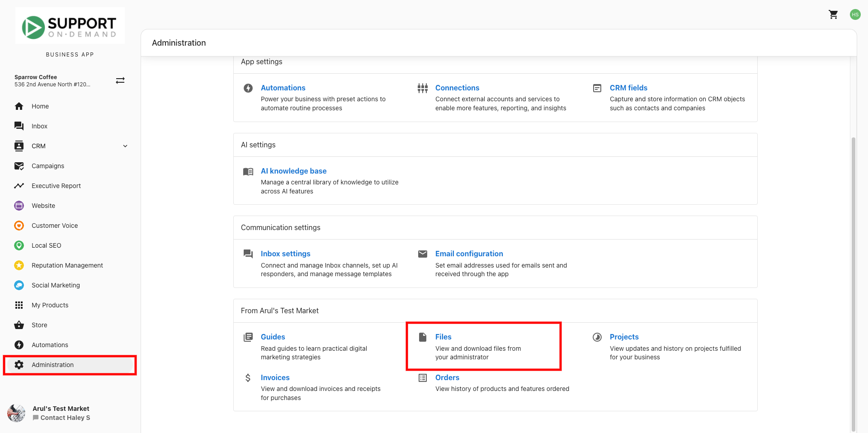Click Contact Haley S

(x=65, y=418)
